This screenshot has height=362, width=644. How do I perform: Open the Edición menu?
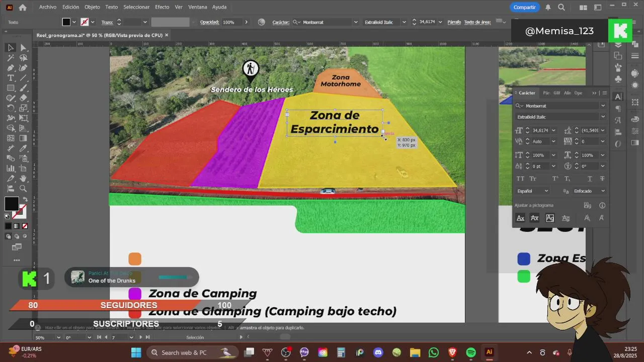(70, 7)
